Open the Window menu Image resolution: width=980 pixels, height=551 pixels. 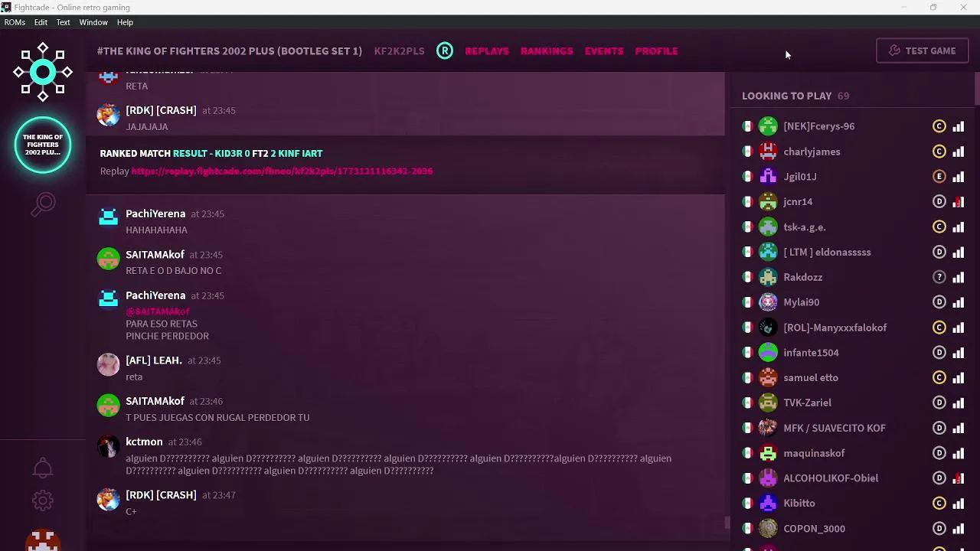pyautogui.click(x=93, y=22)
